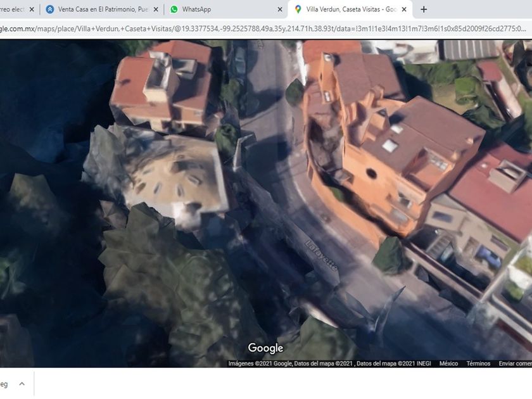
Task: Click the WhatsApp logo icon in tab
Action: [x=174, y=9]
